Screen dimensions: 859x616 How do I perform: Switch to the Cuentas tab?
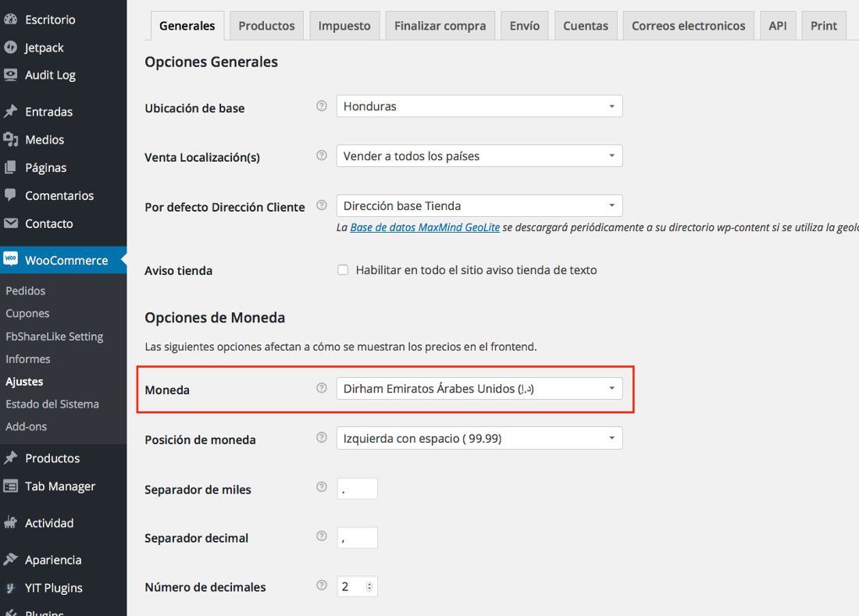(586, 26)
